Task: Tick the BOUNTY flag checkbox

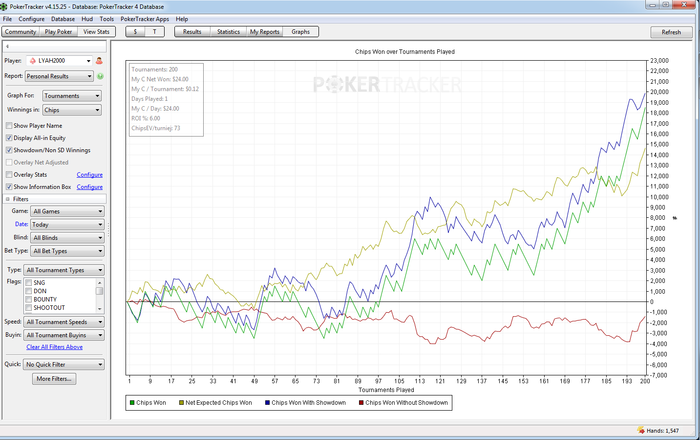Action: 28,299
